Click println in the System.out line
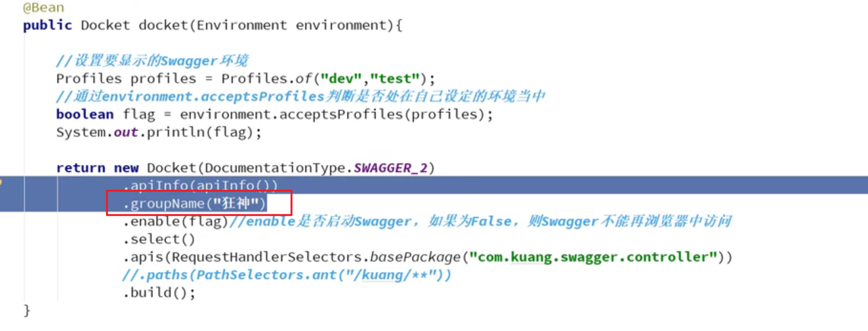This screenshot has width=868, height=331. click(x=176, y=132)
